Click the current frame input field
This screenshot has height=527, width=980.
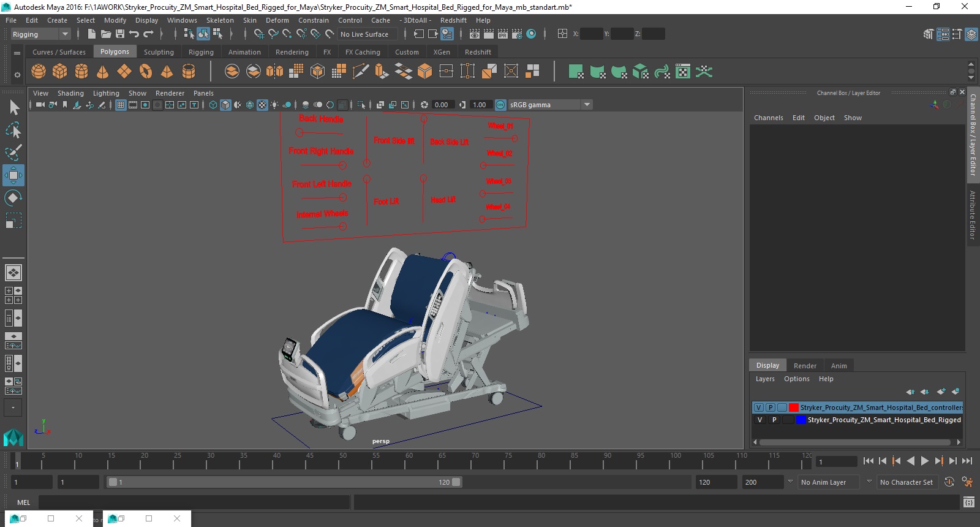tap(835, 461)
